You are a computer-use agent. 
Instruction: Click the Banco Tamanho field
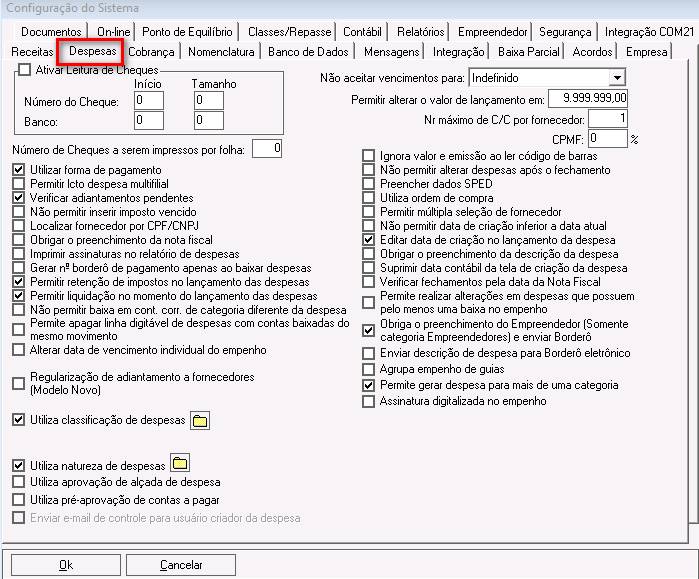pyautogui.click(x=209, y=120)
